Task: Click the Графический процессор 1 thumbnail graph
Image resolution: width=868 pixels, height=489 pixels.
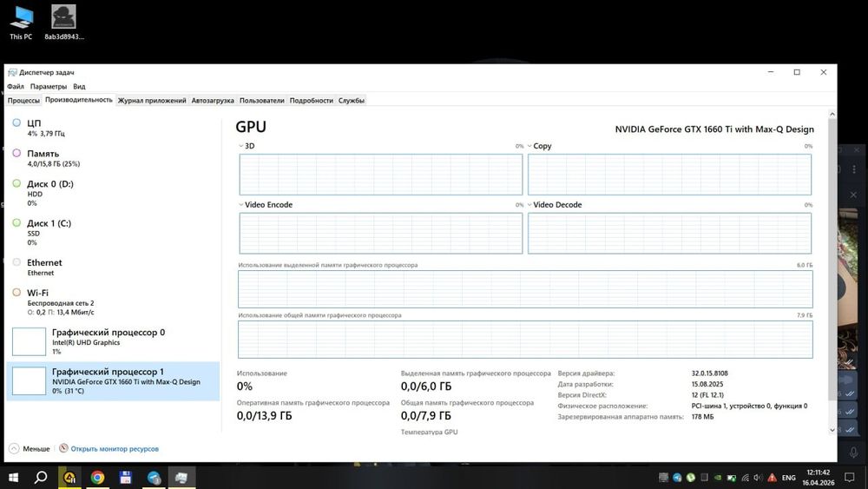Action: (29, 381)
